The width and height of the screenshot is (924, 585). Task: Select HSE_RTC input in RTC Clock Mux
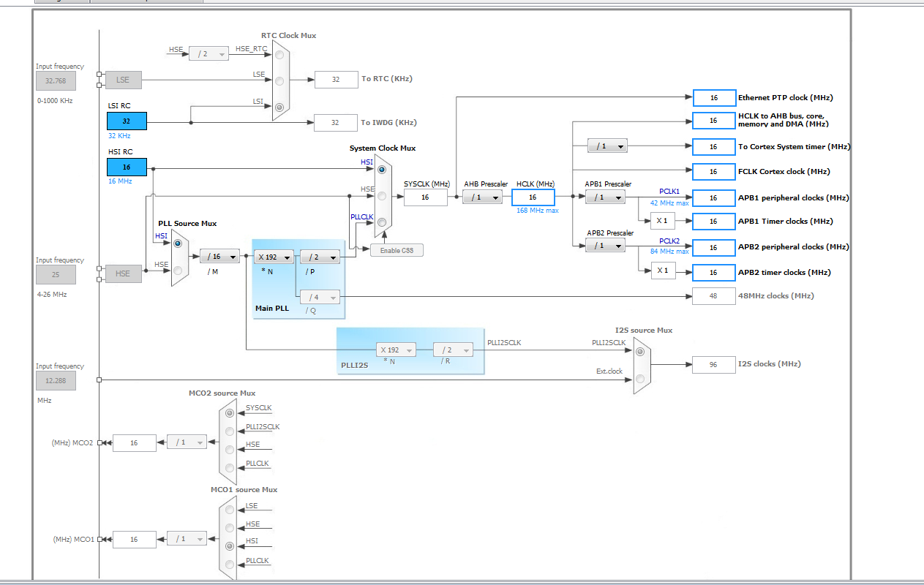click(279, 56)
